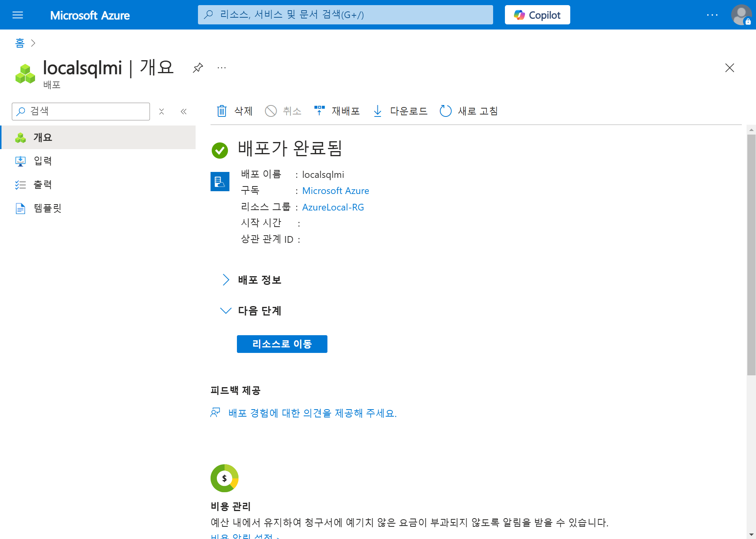Viewport: 756px width, 539px height.
Task: Open the hamburger portal menu
Action: 18,15
